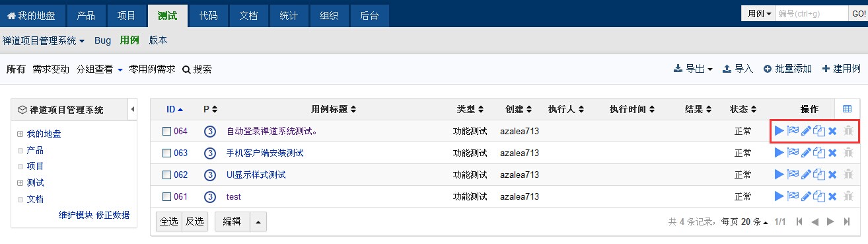868x244 pixels.
Task: Open the table column settings grid icon
Action: coord(847,109)
